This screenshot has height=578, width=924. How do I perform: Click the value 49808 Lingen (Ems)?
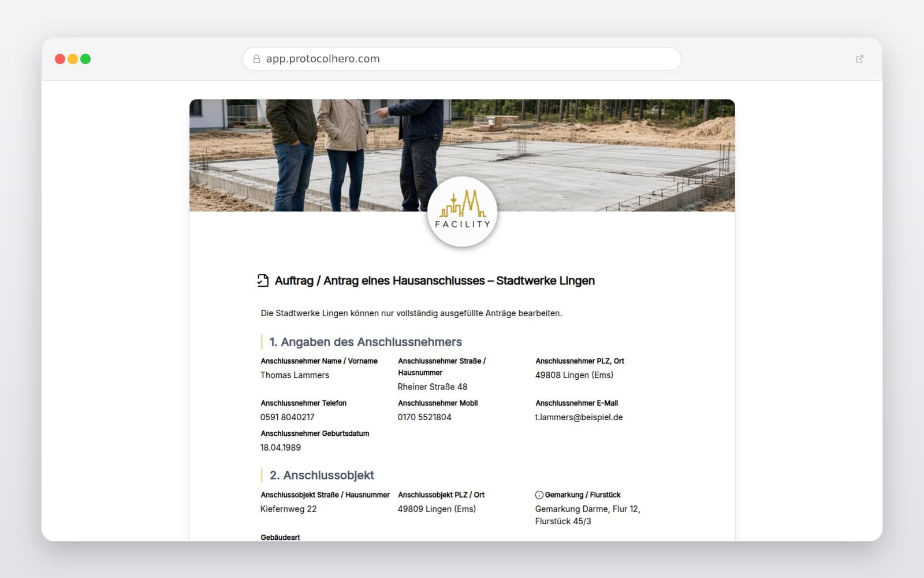point(574,375)
